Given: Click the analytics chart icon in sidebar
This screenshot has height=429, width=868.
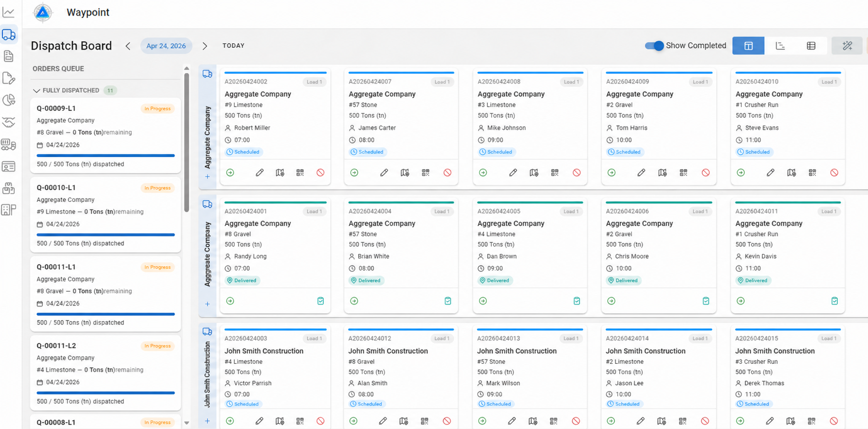Looking at the screenshot, I should [x=9, y=12].
